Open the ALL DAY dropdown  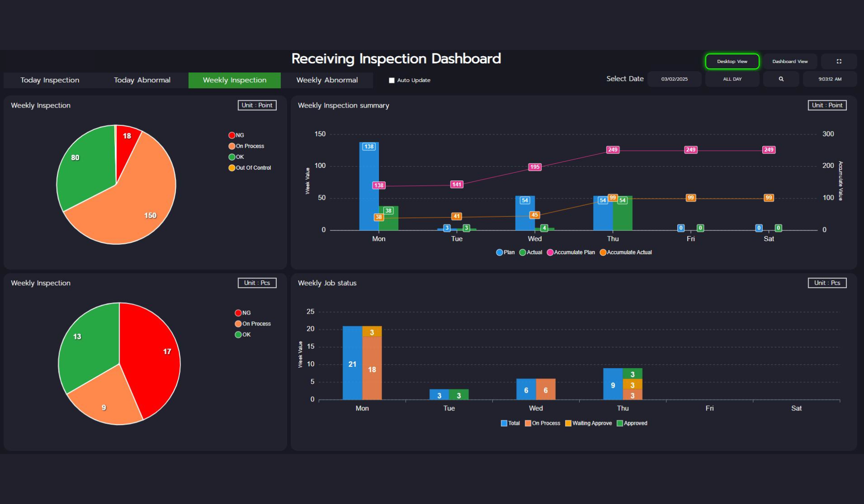(732, 79)
